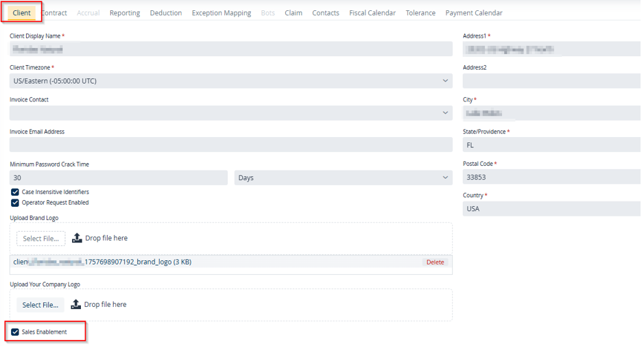Open the Reporting tab

coord(125,13)
